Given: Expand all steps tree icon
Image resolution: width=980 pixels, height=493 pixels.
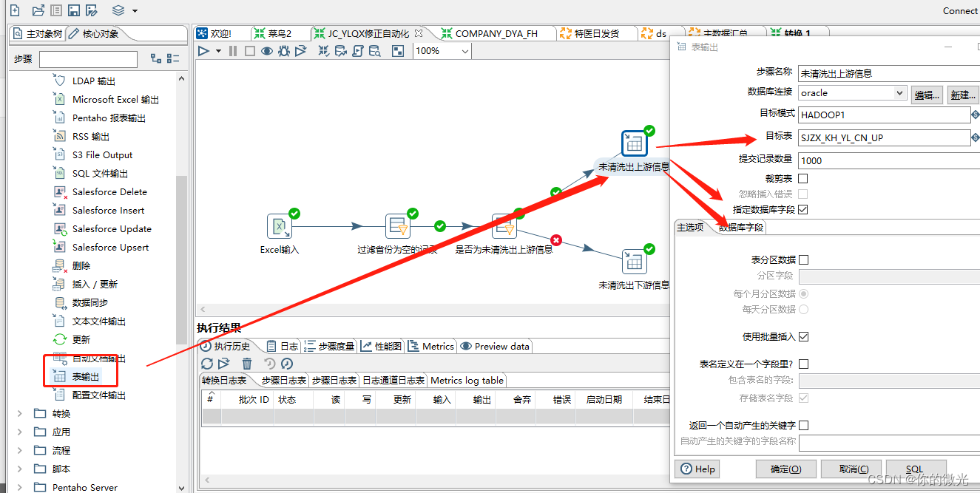Looking at the screenshot, I should [156, 59].
